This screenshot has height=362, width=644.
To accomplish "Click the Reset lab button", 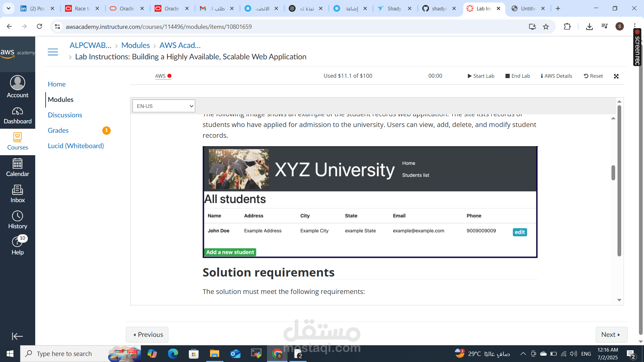I will click(593, 76).
